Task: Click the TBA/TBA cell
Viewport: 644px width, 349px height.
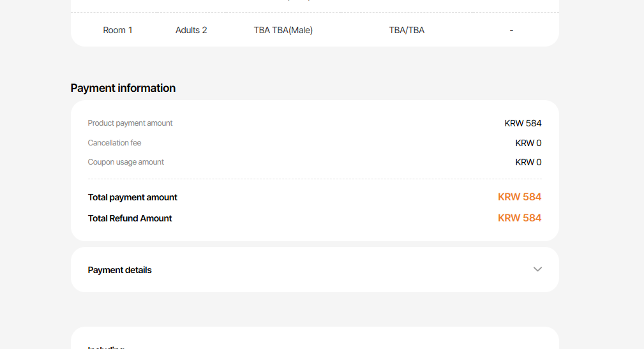Action: coord(407,30)
